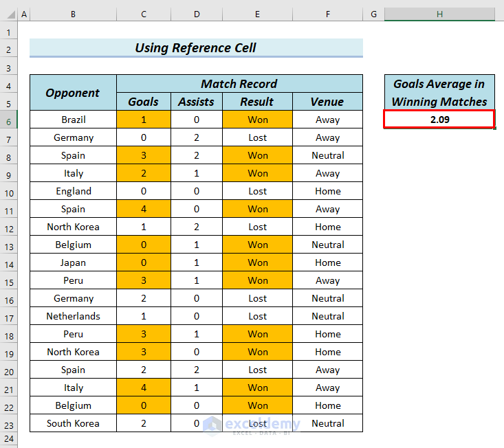
Task: Select the Brazil cell
Action: 73,120
